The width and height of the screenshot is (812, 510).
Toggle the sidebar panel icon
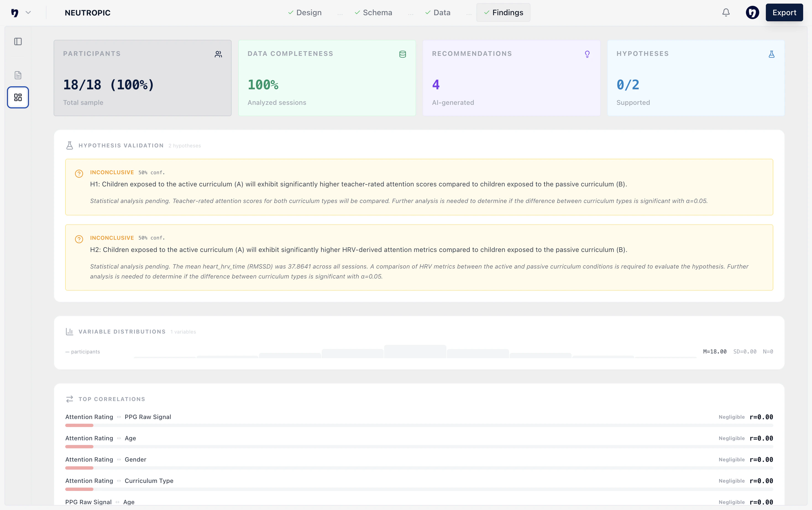tap(18, 41)
